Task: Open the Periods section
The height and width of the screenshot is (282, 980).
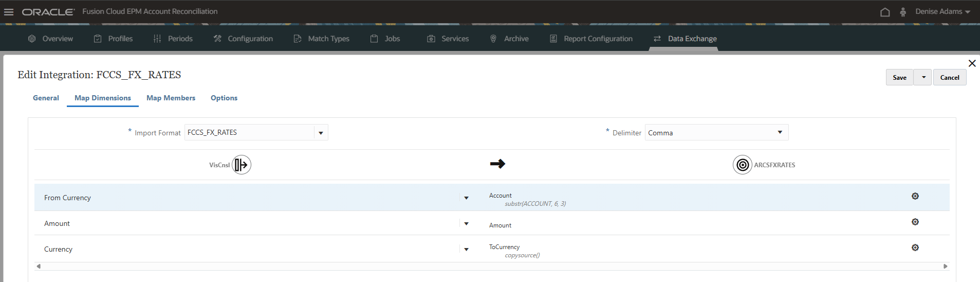Action: pyautogui.click(x=173, y=39)
